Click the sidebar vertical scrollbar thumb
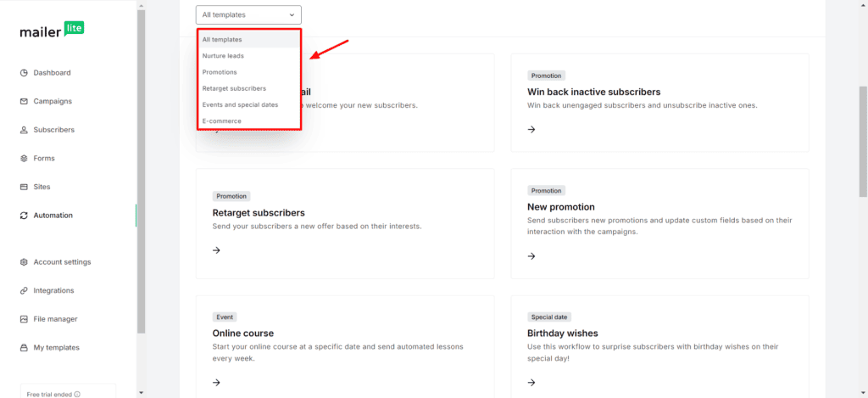The height and width of the screenshot is (398, 868). 141,171
